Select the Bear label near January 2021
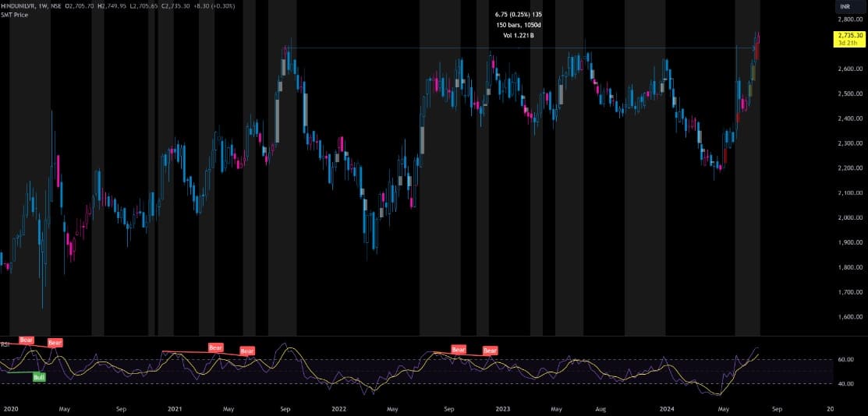The image size is (868, 416). coord(215,347)
